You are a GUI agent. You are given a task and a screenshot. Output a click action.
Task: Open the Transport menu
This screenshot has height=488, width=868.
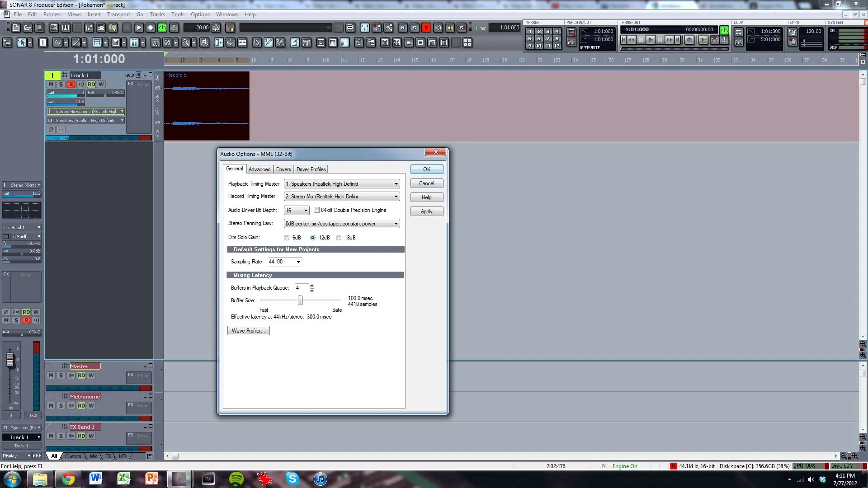coord(118,14)
